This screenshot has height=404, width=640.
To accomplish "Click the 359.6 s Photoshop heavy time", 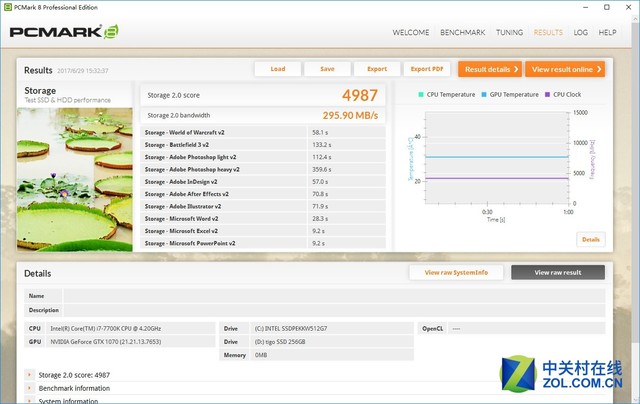I will tap(322, 169).
